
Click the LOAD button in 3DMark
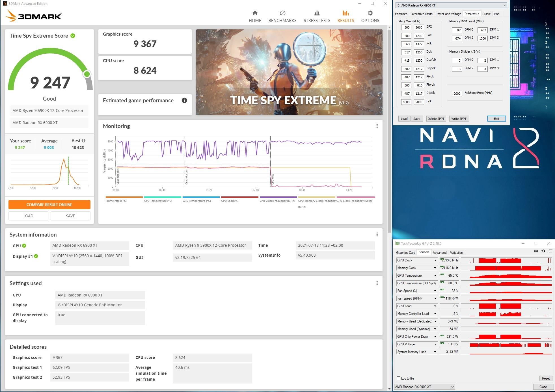28,216
